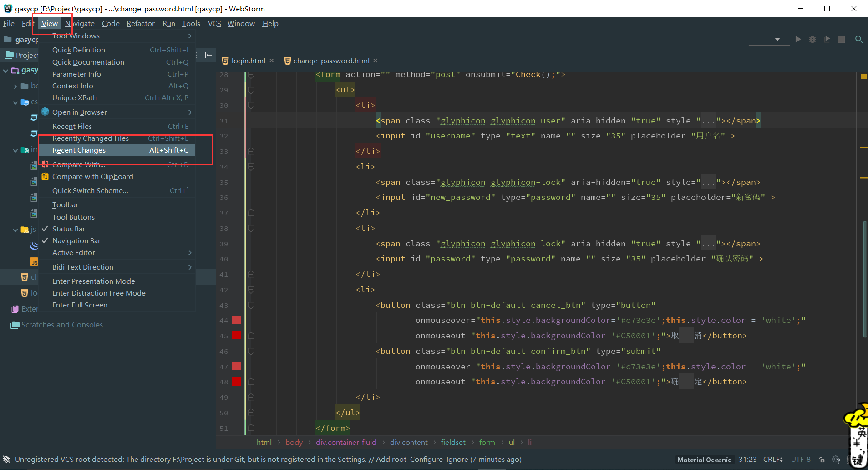Select Unique XPath menu entry
The width and height of the screenshot is (868, 470).
point(117,97)
